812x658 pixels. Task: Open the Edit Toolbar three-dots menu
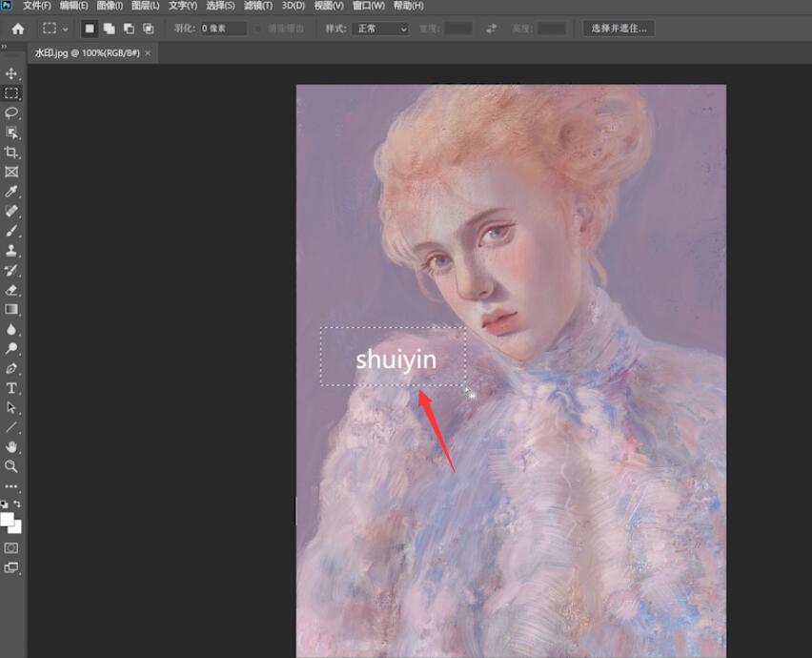click(x=10, y=486)
